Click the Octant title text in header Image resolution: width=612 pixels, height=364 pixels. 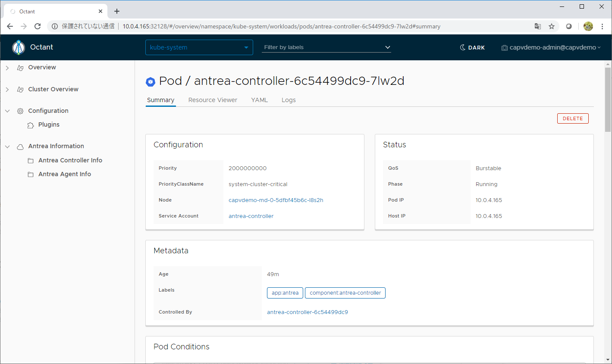(x=41, y=47)
